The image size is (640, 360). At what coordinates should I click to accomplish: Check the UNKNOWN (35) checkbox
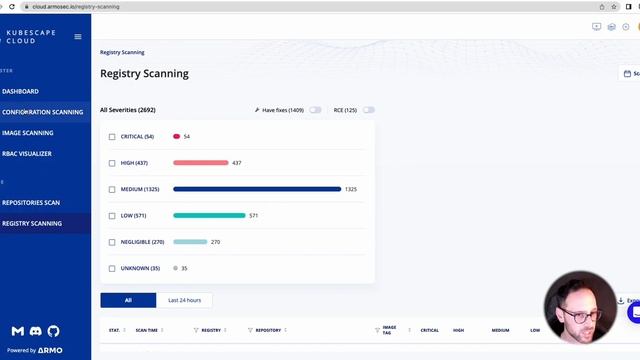[112, 269]
